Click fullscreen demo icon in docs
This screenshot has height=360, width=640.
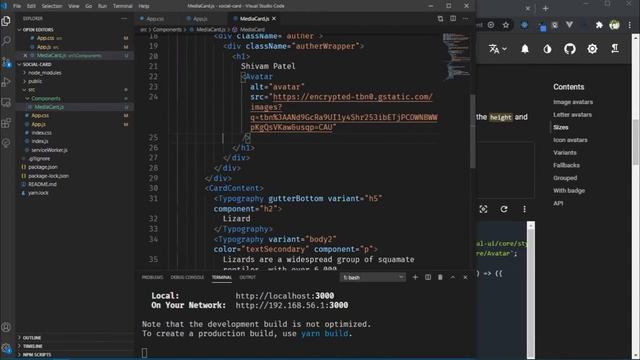[x=483, y=209]
